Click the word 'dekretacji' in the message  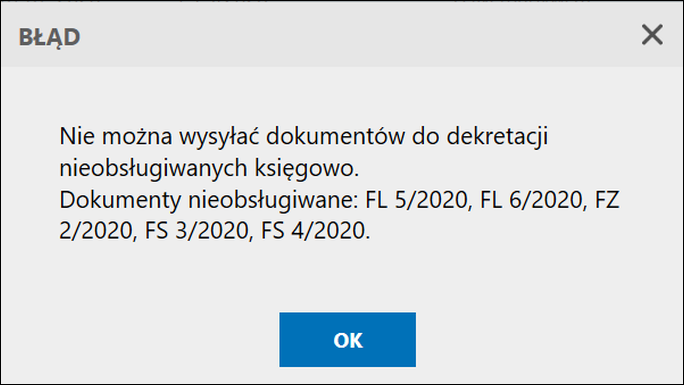point(497,137)
